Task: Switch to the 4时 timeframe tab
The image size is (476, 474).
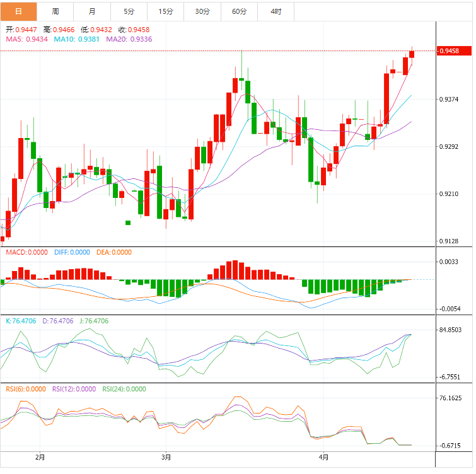Action: click(276, 11)
